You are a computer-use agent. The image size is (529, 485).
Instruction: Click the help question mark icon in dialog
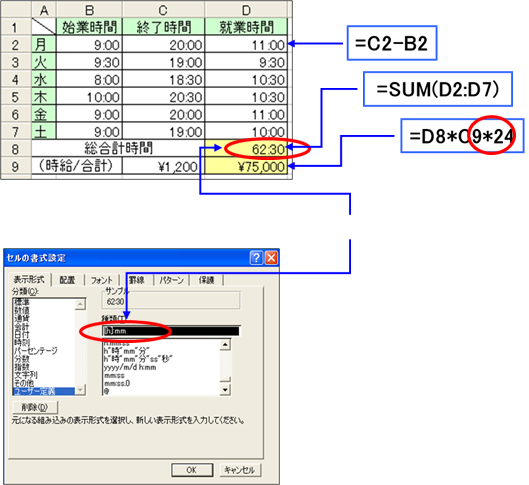pos(256,258)
